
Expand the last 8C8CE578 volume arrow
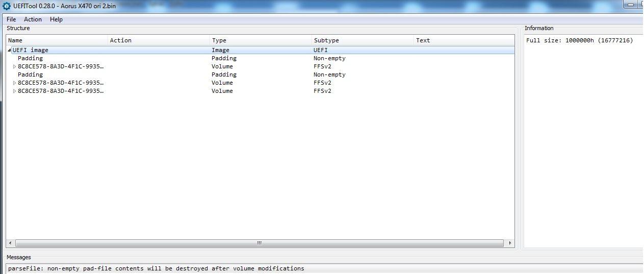pyautogui.click(x=14, y=91)
